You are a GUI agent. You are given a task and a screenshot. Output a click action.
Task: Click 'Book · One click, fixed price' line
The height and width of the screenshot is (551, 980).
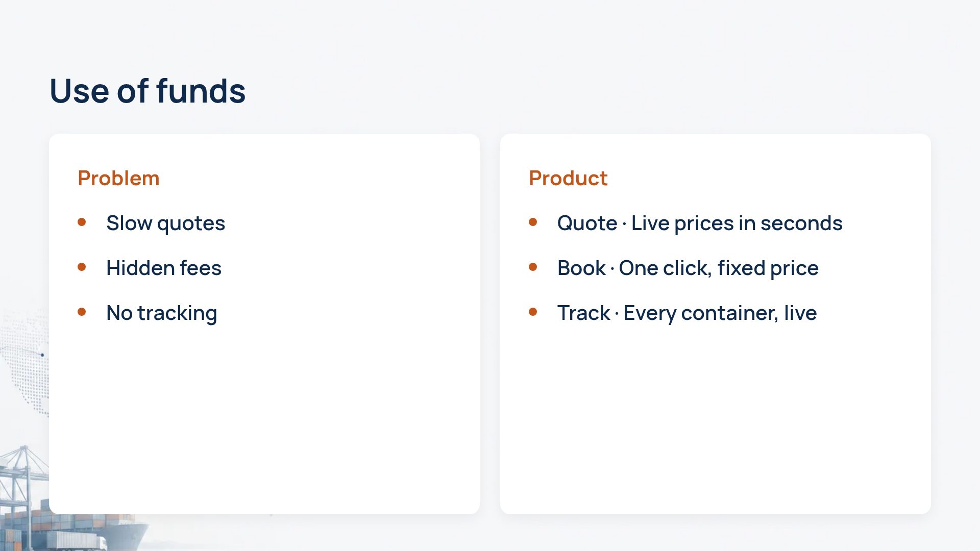[x=688, y=268]
